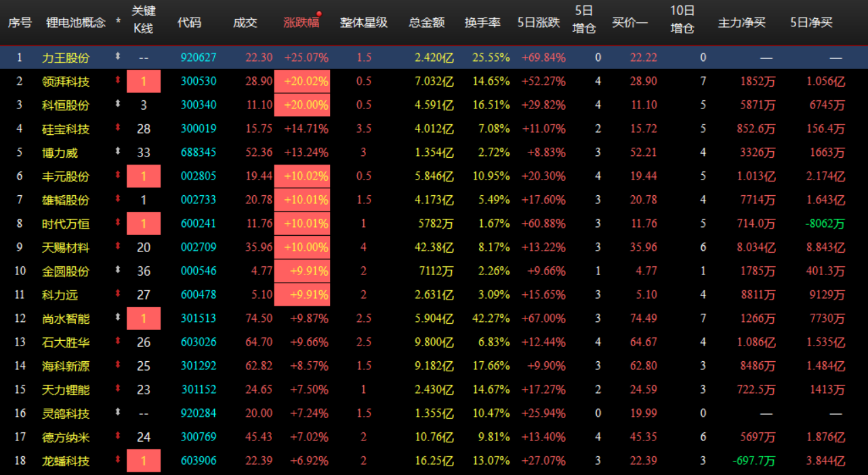Sort by the 换手率 column header
This screenshot has height=475, width=868.
482,22
